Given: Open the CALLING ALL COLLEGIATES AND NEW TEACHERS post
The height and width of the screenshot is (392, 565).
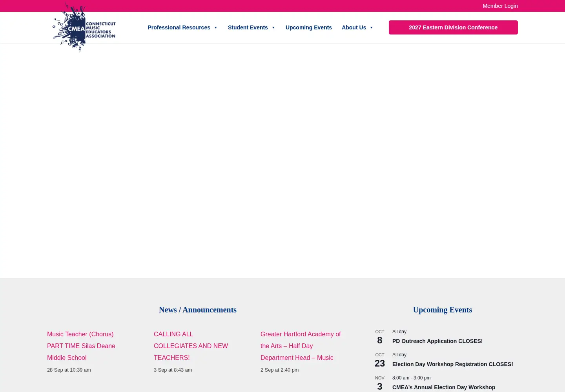Looking at the screenshot, I should click(191, 346).
